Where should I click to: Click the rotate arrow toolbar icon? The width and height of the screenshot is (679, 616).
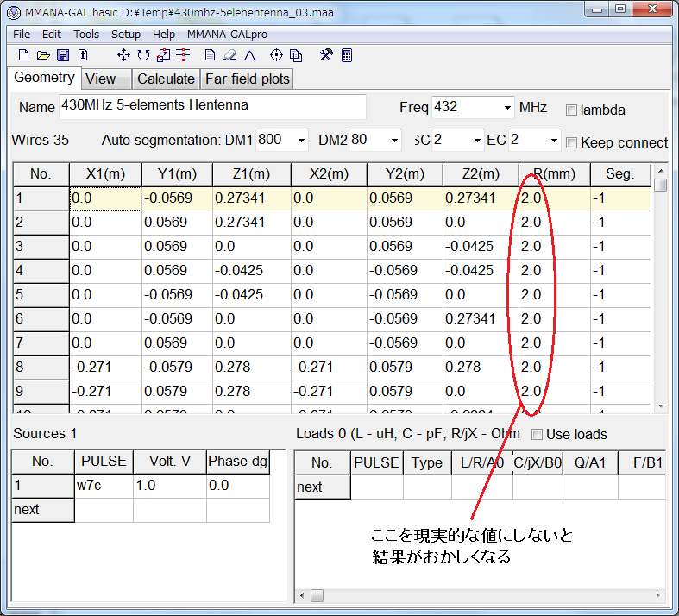pyautogui.click(x=143, y=55)
